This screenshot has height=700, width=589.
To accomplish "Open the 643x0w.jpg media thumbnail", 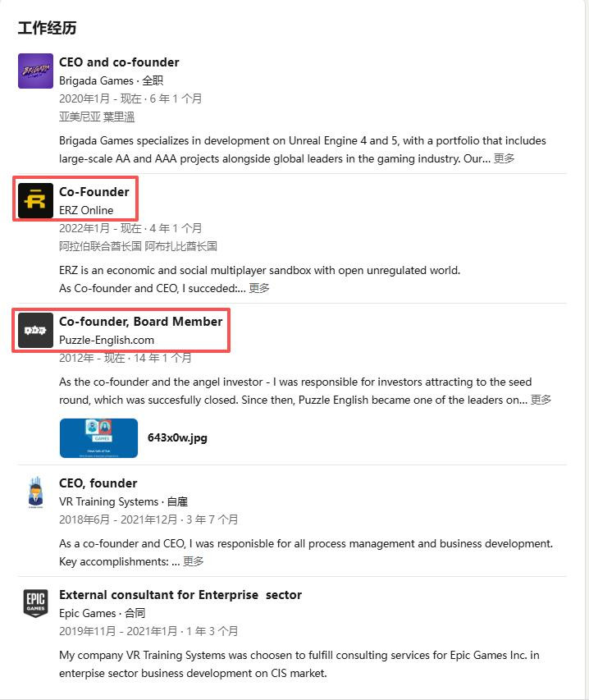I will (98, 438).
